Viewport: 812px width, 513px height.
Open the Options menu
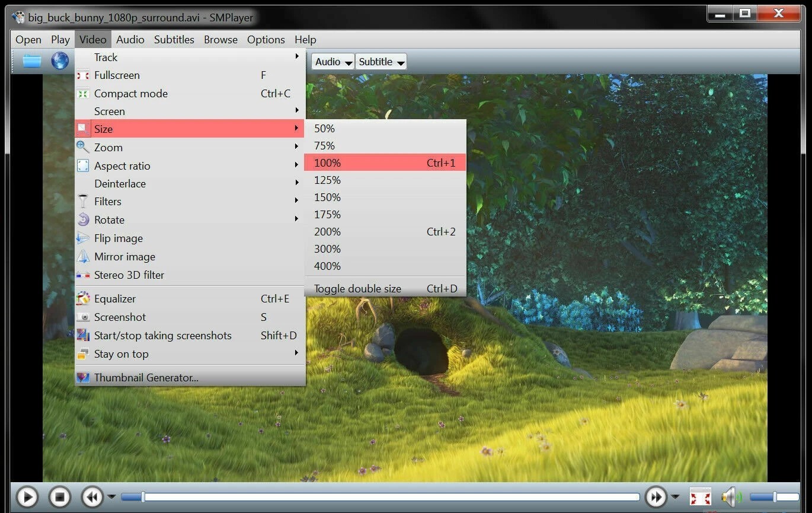pos(266,40)
